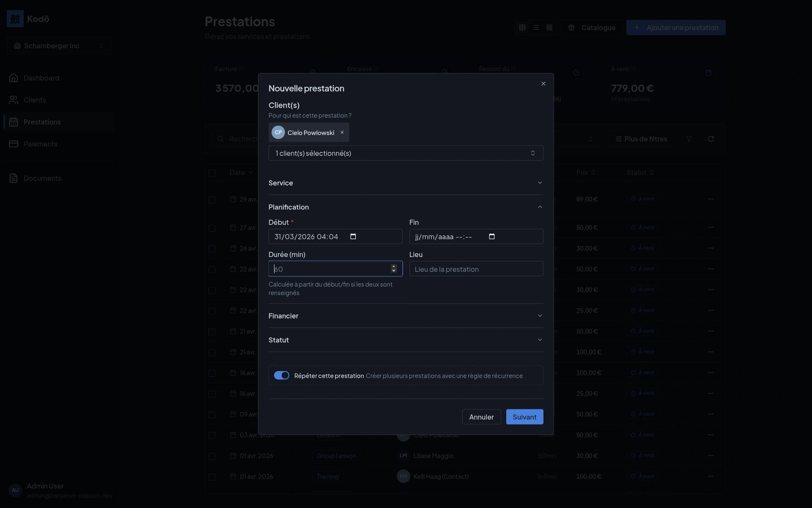Image resolution: width=812 pixels, height=508 pixels.
Task: Open the Dashboard from the sidebar
Action: [41, 78]
